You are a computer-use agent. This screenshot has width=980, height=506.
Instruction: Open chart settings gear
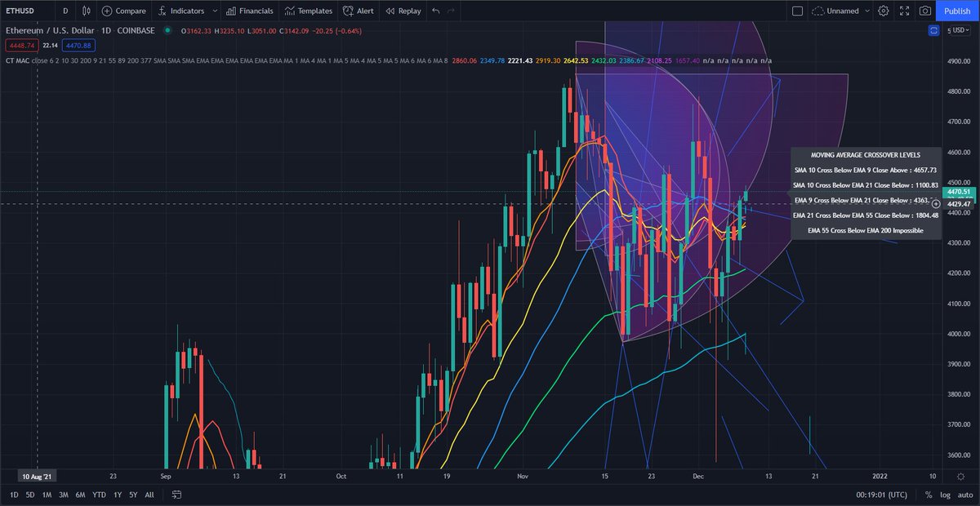click(883, 11)
